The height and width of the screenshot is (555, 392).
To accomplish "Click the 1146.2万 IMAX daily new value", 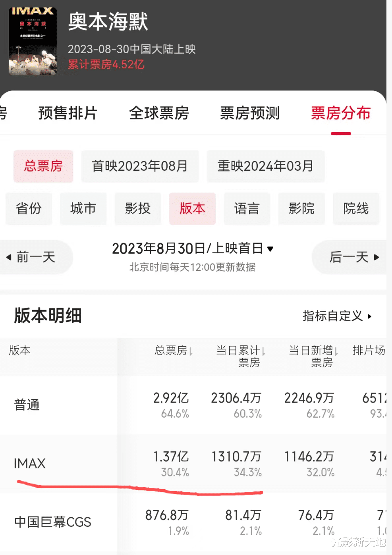I will 309,457.
